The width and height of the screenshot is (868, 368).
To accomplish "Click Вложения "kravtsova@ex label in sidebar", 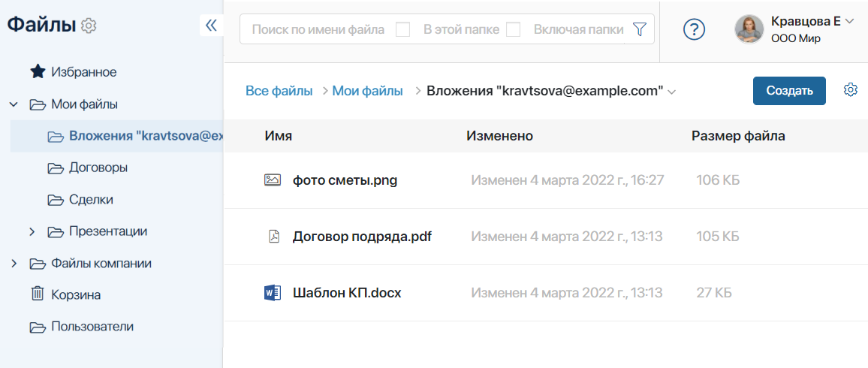I will [x=146, y=137].
